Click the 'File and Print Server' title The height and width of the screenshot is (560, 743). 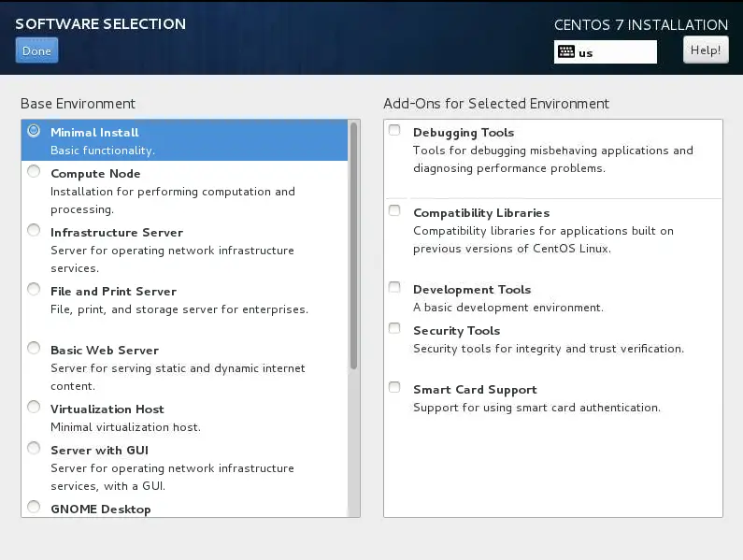(113, 291)
